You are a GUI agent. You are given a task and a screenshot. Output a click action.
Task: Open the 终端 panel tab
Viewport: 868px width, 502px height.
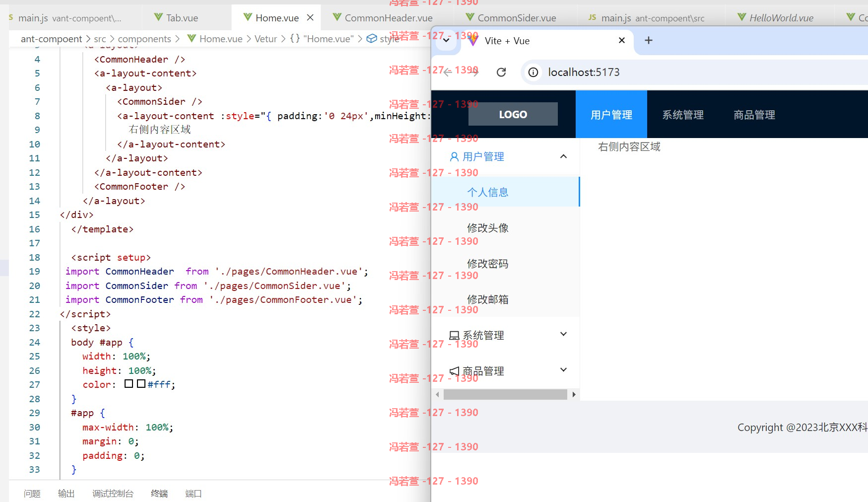159,494
